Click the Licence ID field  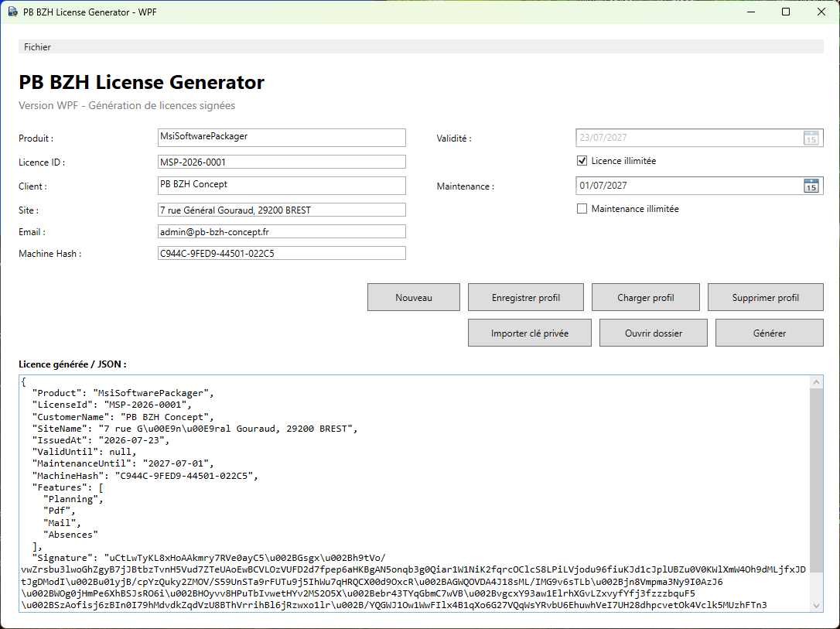click(x=282, y=162)
